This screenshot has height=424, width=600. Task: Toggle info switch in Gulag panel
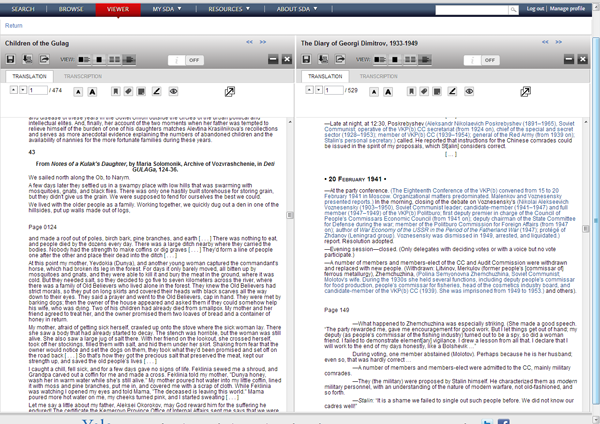point(186,60)
